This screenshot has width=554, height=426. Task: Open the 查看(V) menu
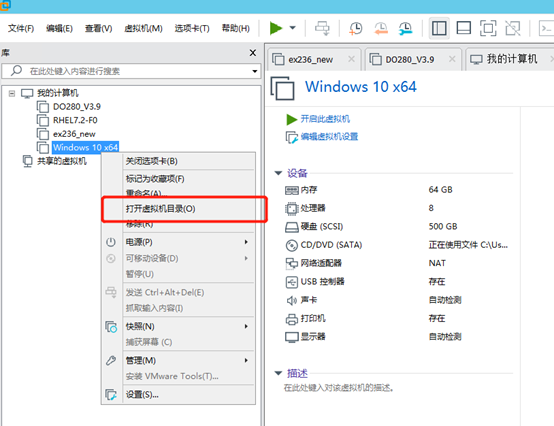tap(99, 28)
